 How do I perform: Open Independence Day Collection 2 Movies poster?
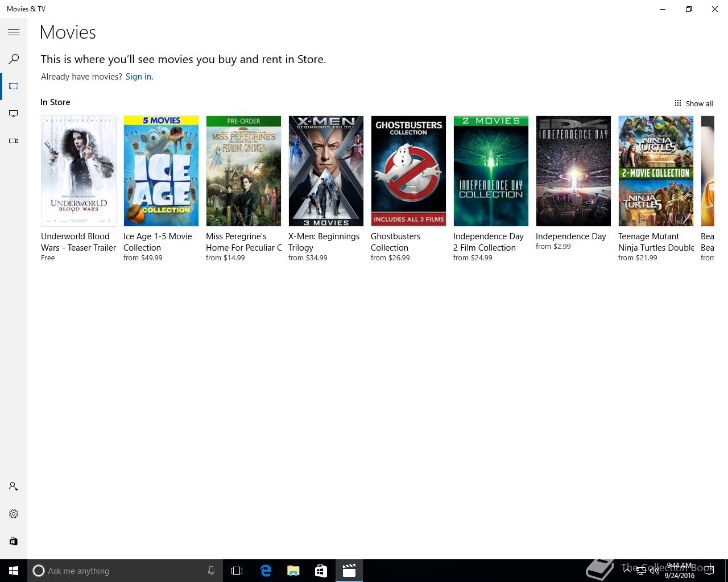pyautogui.click(x=491, y=171)
